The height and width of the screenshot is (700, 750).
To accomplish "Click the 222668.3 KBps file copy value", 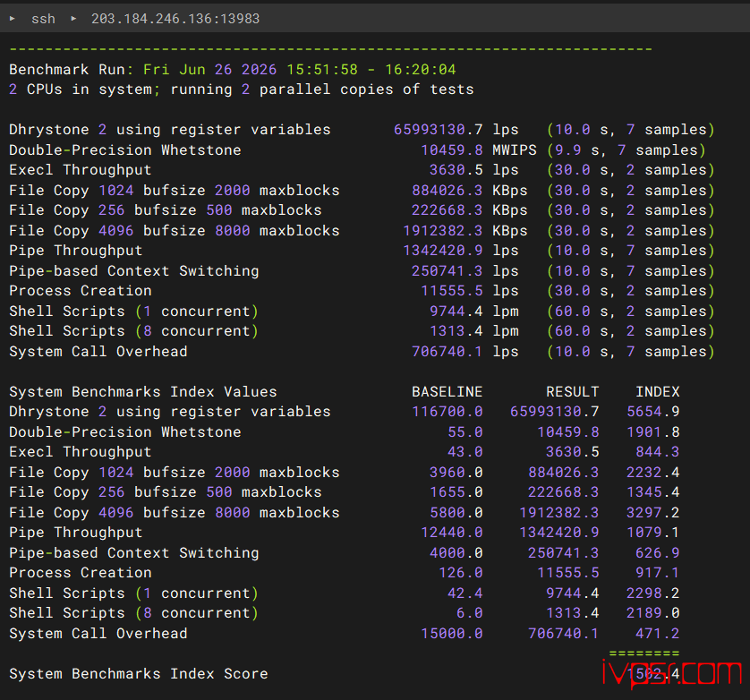I will tap(469, 210).
